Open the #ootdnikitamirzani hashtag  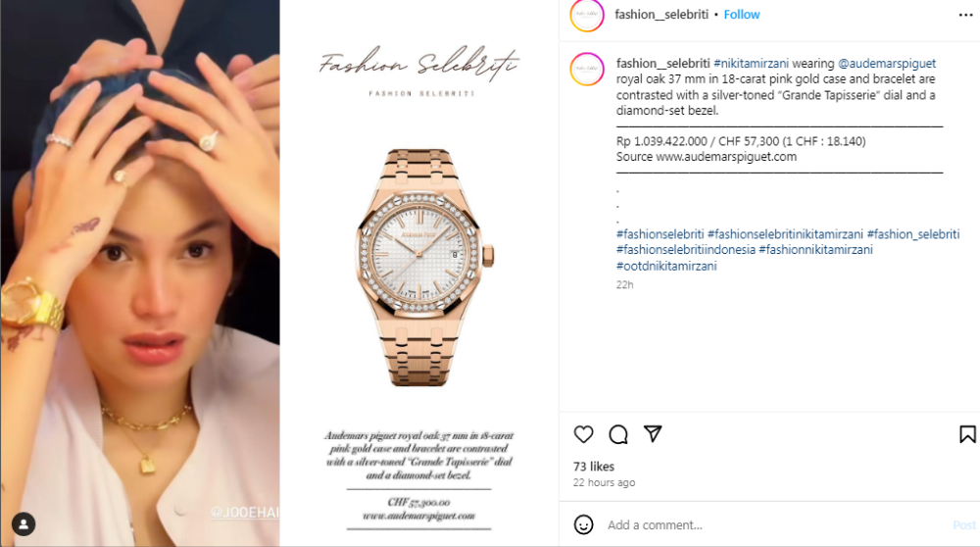click(666, 266)
